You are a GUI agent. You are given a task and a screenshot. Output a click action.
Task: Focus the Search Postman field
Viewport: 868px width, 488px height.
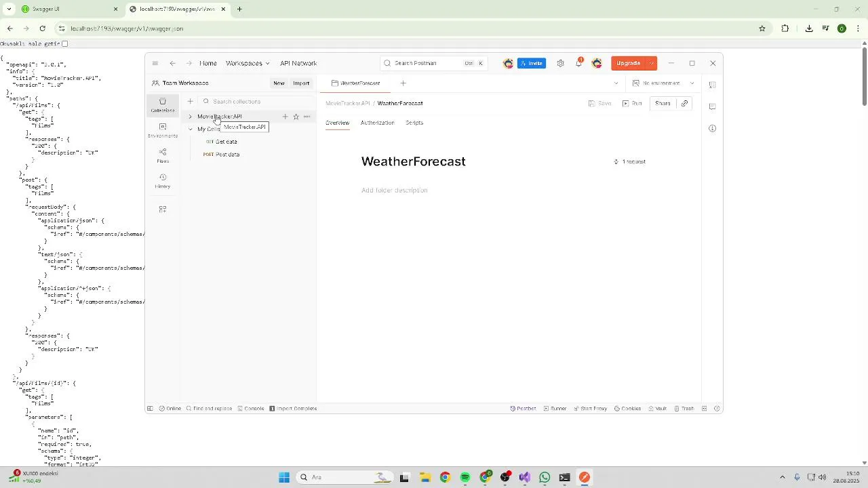(x=434, y=63)
